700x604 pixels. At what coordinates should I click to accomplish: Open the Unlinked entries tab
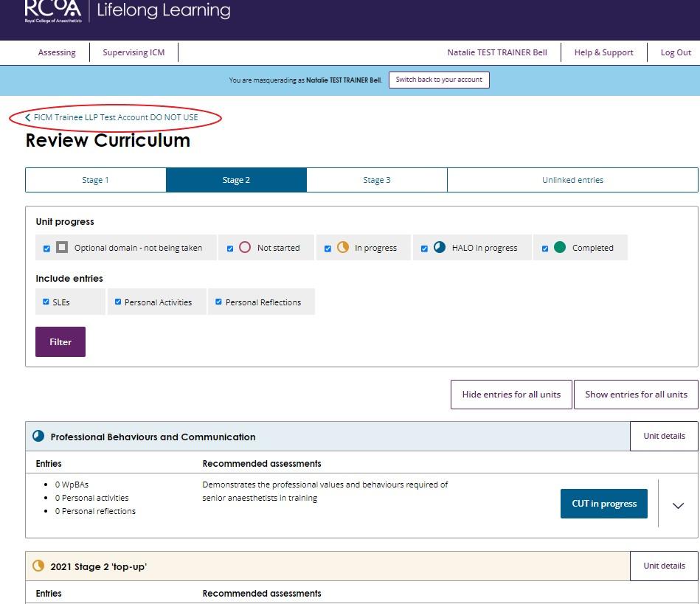(x=572, y=180)
